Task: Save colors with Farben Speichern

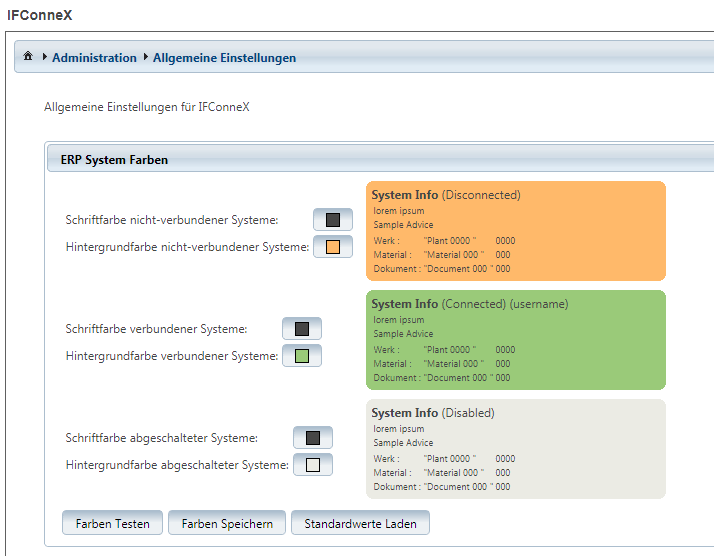Action: 227,523
